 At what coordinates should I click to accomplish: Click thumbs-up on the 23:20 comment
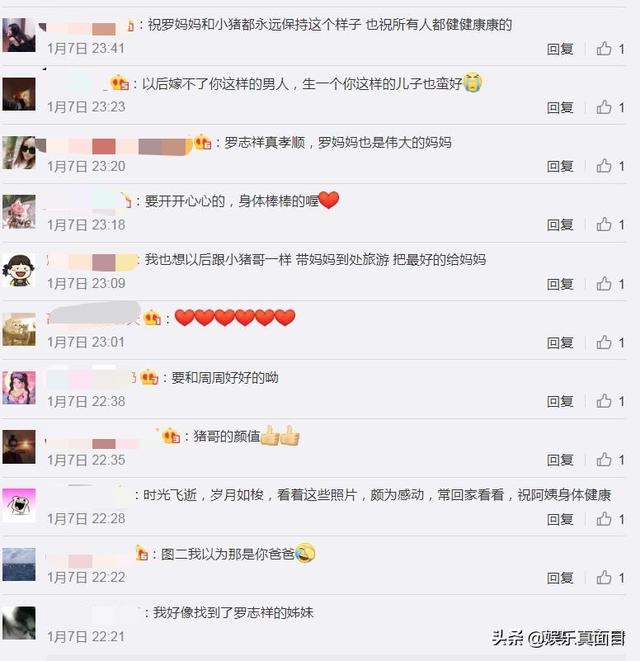coord(604,166)
